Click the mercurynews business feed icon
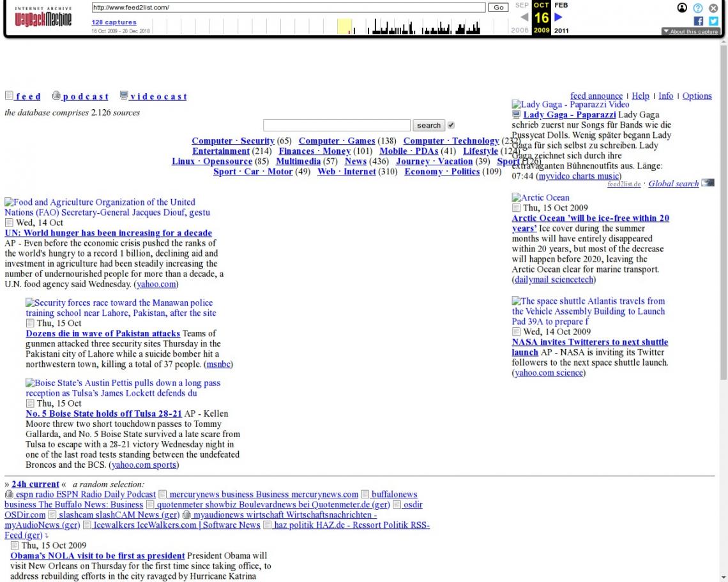This screenshot has height=582, width=728. pyautogui.click(x=162, y=495)
